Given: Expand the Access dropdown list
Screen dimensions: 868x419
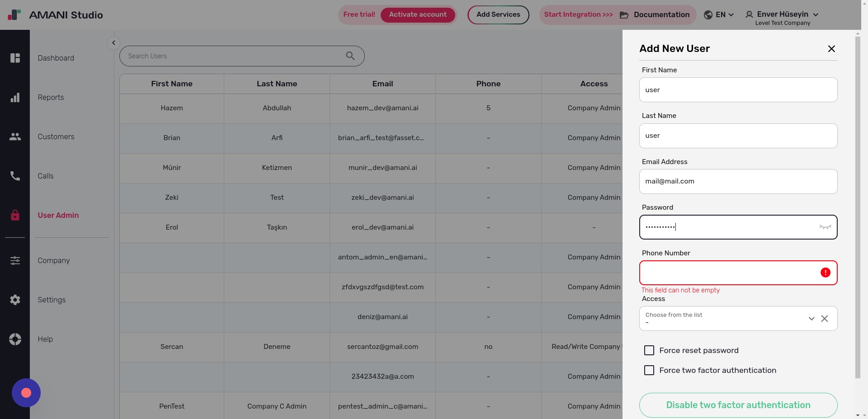Looking at the screenshot, I should coord(811,319).
